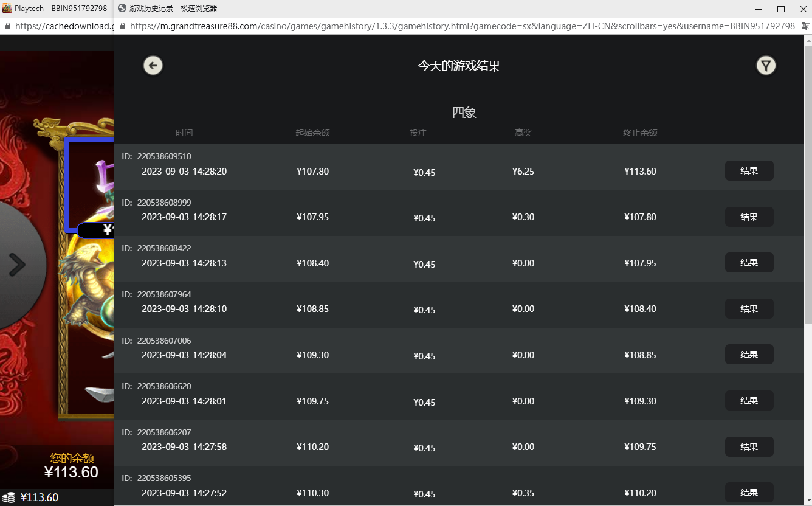Image resolution: width=812 pixels, height=506 pixels.
Task: Open the filter funnel icon
Action: pyautogui.click(x=766, y=66)
